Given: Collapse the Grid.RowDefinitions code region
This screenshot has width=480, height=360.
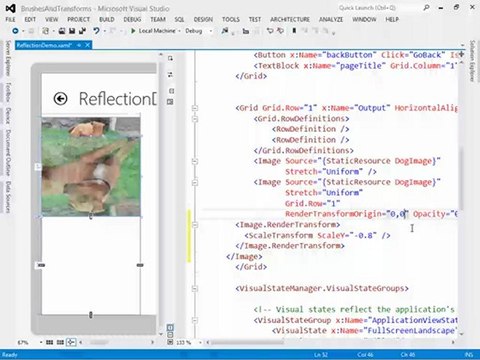Looking at the screenshot, I should tap(195, 119).
